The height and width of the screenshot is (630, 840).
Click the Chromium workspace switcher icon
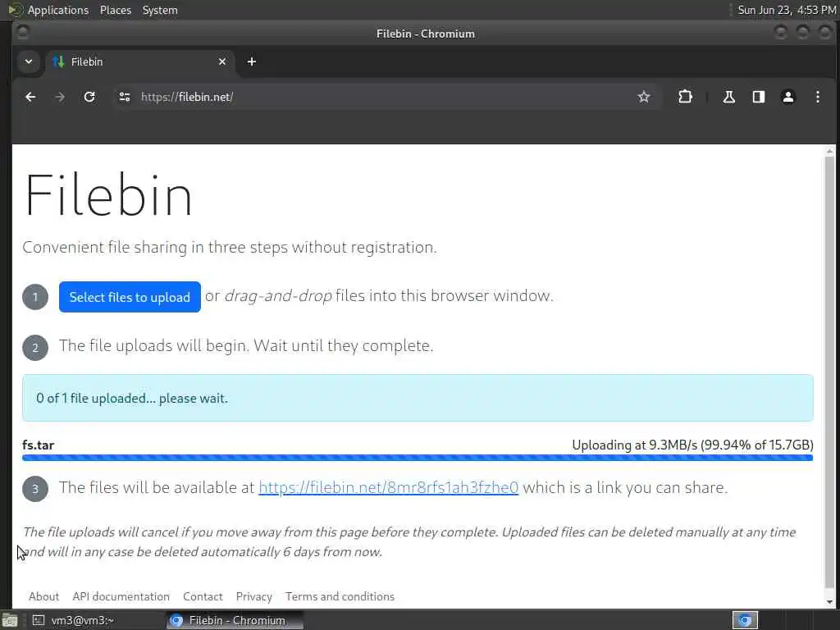[745, 620]
